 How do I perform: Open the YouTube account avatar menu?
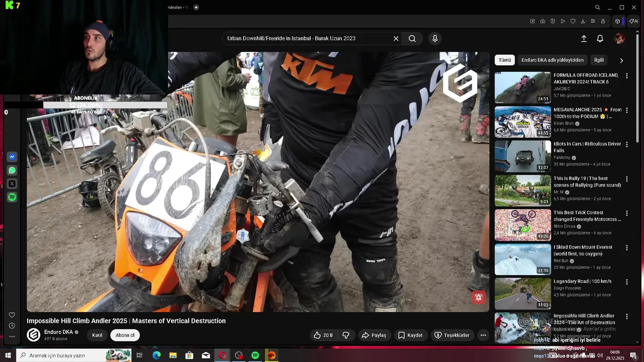[619, 39]
